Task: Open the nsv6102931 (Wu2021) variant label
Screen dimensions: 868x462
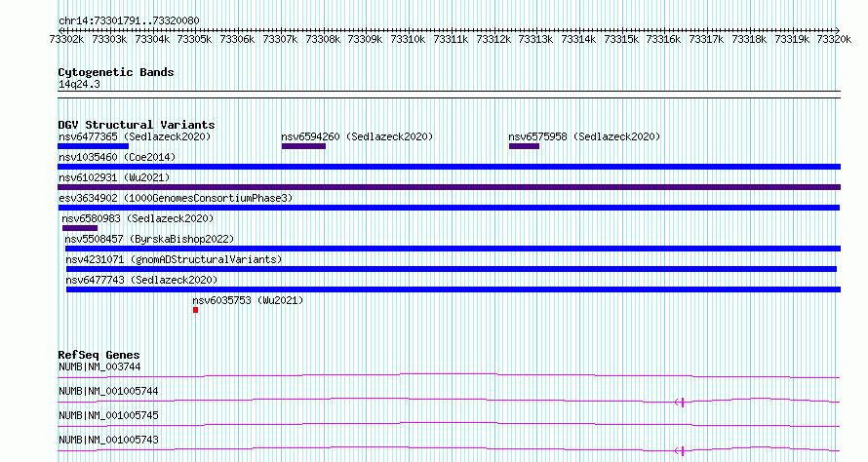Action: 114,177
